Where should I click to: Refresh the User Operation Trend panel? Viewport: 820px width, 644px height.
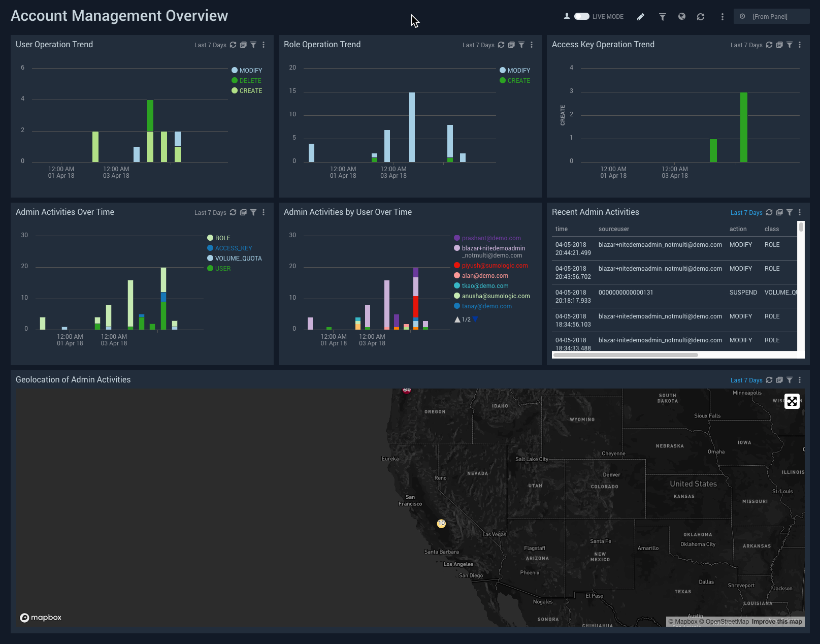[233, 45]
